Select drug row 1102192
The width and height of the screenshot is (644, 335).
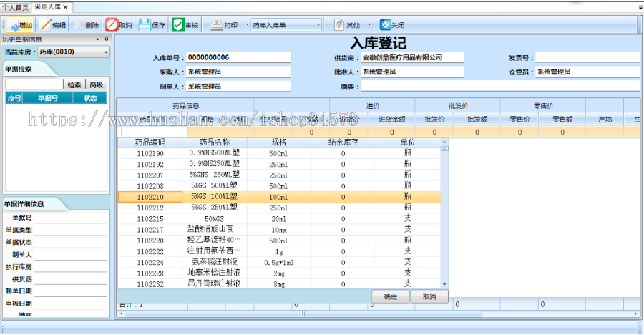279,165
